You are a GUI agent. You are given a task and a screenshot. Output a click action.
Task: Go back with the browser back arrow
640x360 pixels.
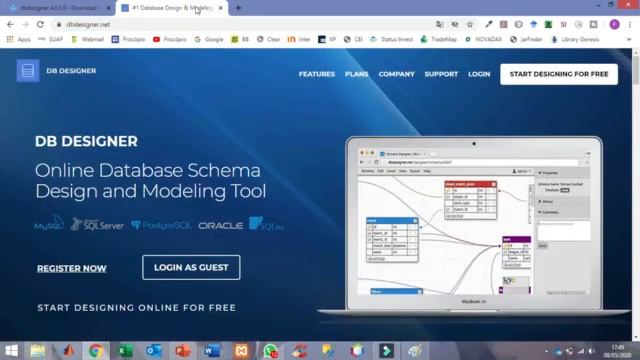(10, 24)
